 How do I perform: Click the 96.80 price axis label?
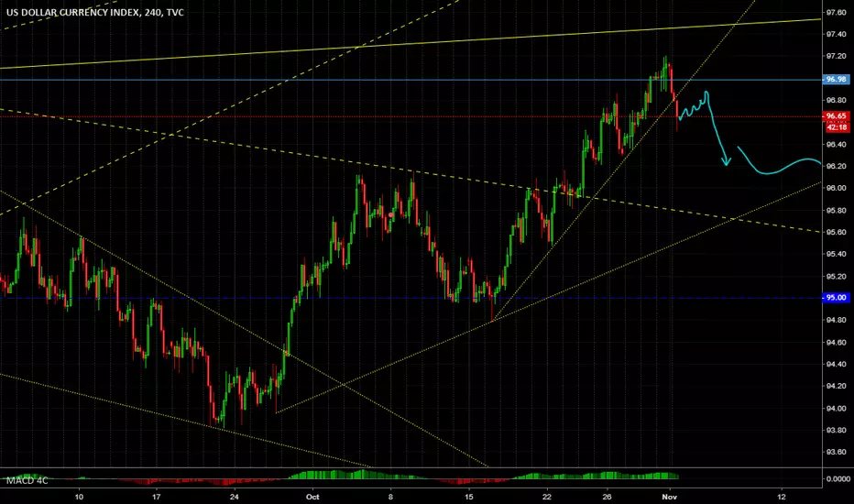click(836, 100)
